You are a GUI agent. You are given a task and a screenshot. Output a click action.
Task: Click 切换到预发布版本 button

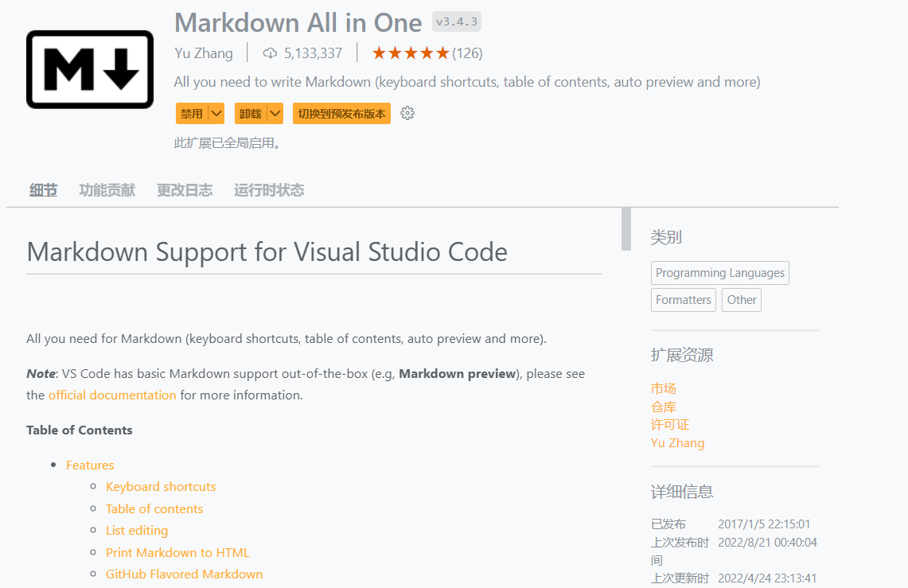click(341, 114)
